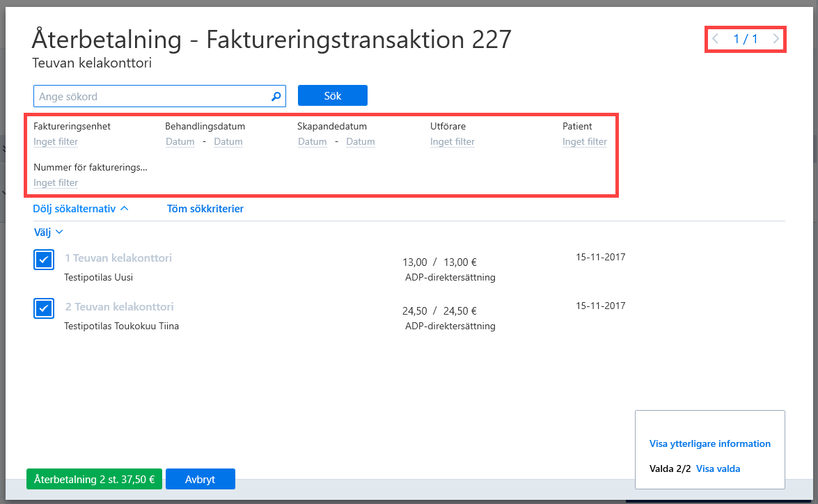
Task: Click the Valda 2/2 text
Action: [x=670, y=468]
